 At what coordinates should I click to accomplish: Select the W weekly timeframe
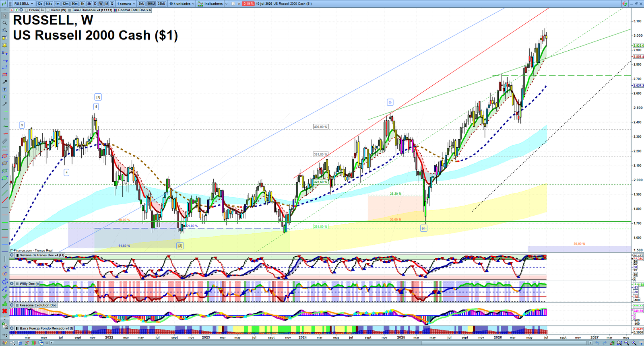pyautogui.click(x=101, y=4)
